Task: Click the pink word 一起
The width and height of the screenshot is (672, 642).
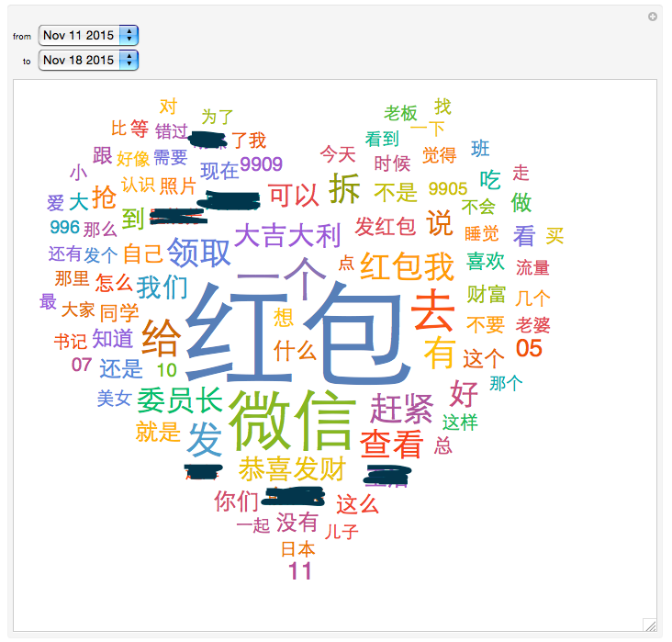Action: point(252,525)
